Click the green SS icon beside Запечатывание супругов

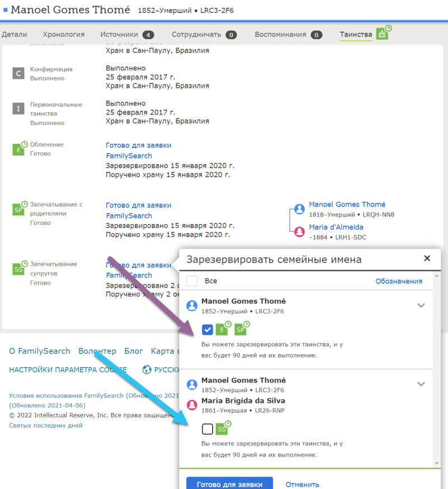pos(20,268)
